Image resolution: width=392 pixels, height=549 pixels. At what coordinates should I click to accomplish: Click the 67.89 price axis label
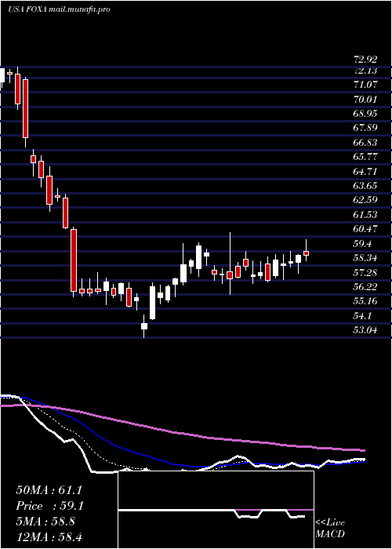pyautogui.click(x=365, y=128)
